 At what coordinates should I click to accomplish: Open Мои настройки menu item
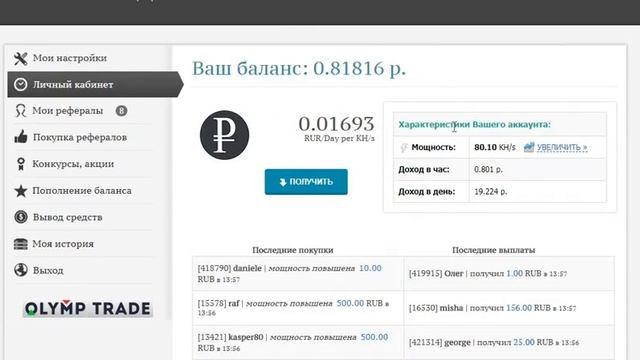(70, 58)
